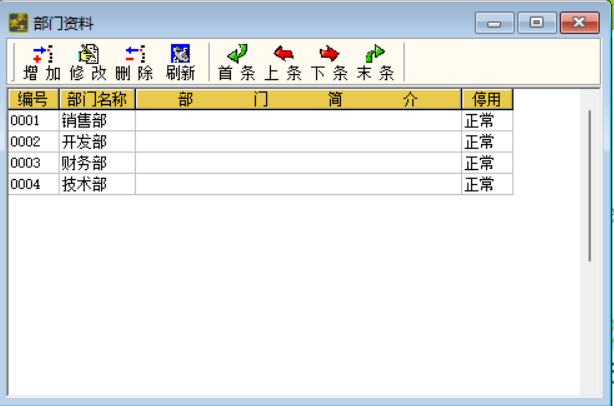Click 正常 status in the 开发部 row

point(487,142)
